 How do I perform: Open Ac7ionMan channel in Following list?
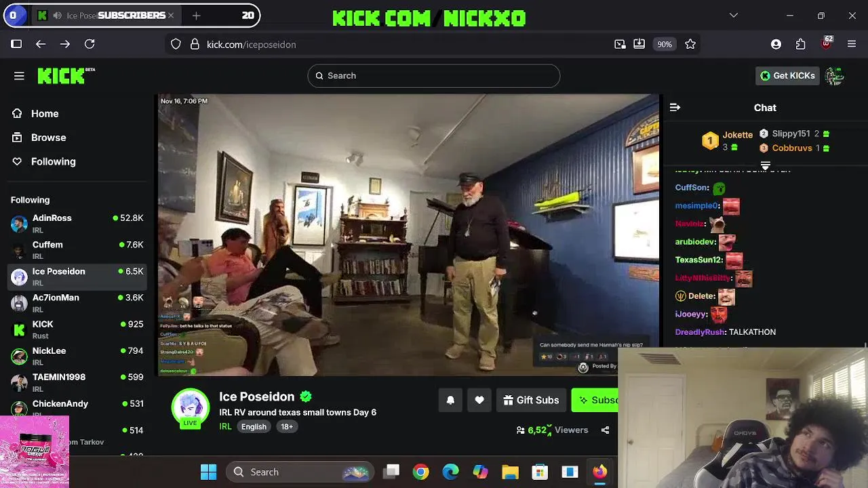[x=77, y=303]
